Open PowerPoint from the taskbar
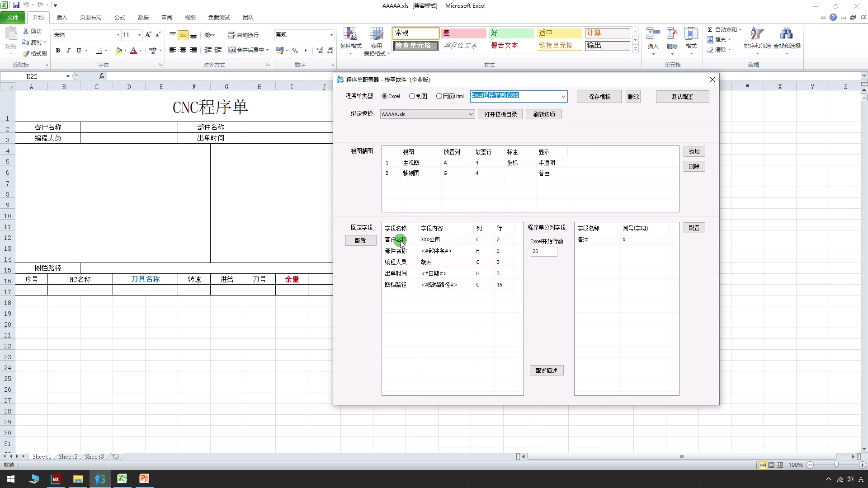Image resolution: width=868 pixels, height=488 pixels. click(x=144, y=479)
